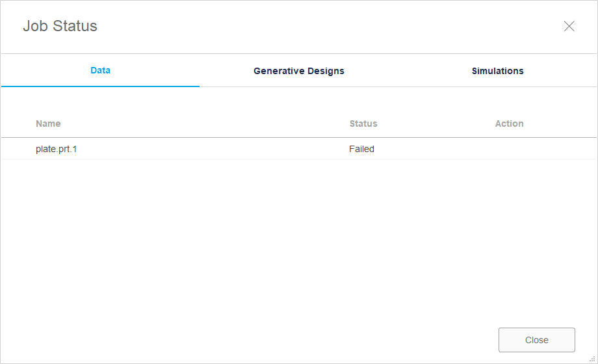Click the empty Action cell for plate.prt.1
Viewport: 598px width, 364px height.
click(509, 149)
